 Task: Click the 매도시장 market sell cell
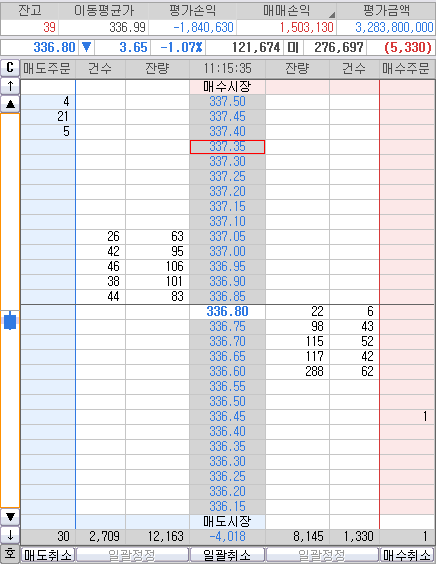click(x=227, y=522)
